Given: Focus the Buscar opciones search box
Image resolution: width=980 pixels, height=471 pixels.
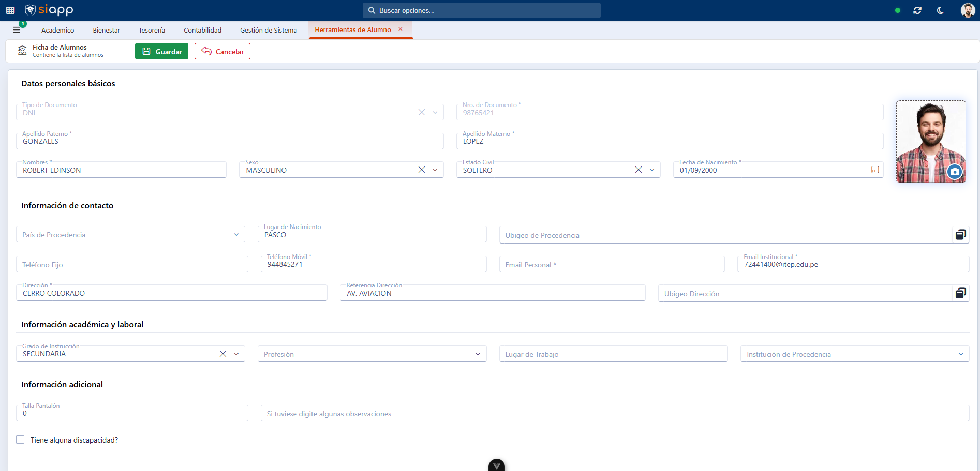Looking at the screenshot, I should coord(482,10).
